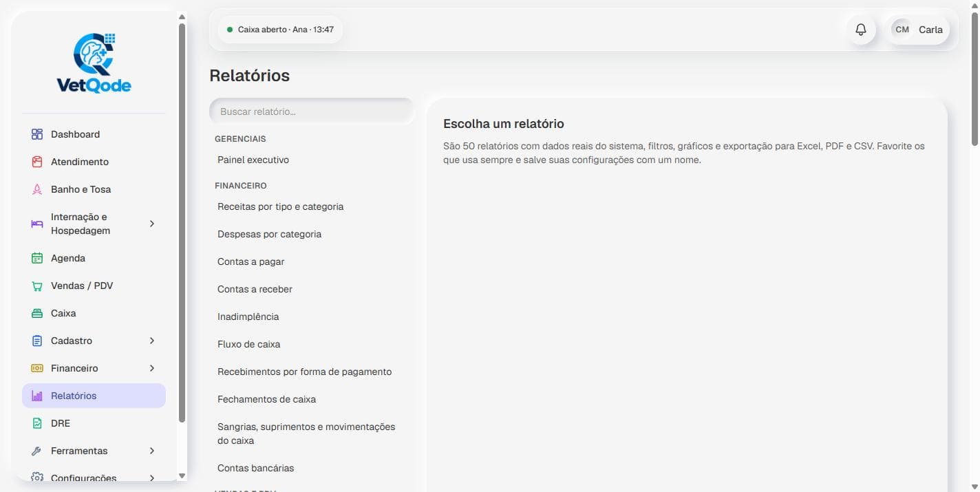The width and height of the screenshot is (980, 492).
Task: Expand the Cadastro submenu chevron
Action: 152,341
